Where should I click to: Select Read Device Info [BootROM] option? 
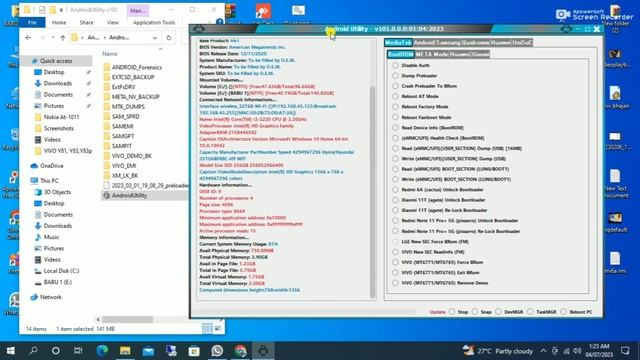395,127
